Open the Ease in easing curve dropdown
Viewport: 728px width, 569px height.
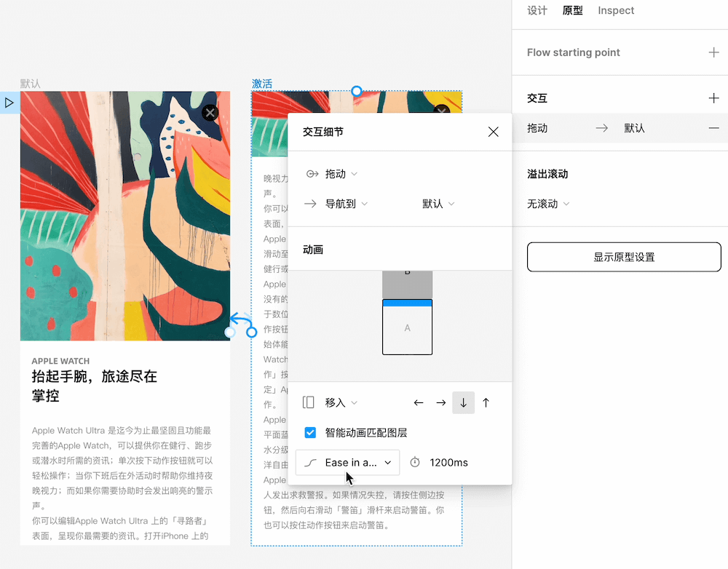[347, 462]
